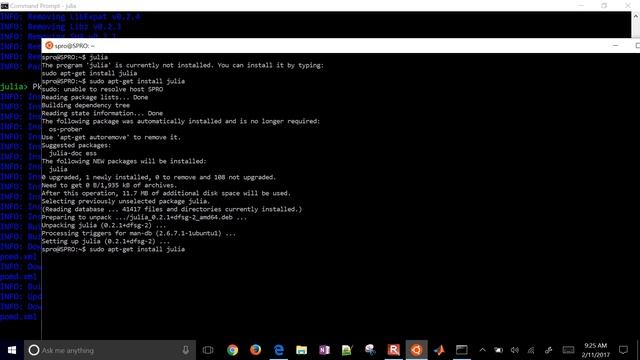This screenshot has width=640, height=360.
Task: Click '0 upgraded, 1 newly installed' line
Action: point(159,177)
